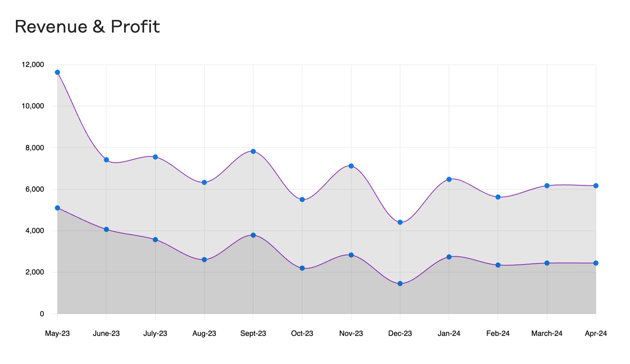Select upper line point at Jan-24
Screen dimensions: 630x364
(x=449, y=179)
